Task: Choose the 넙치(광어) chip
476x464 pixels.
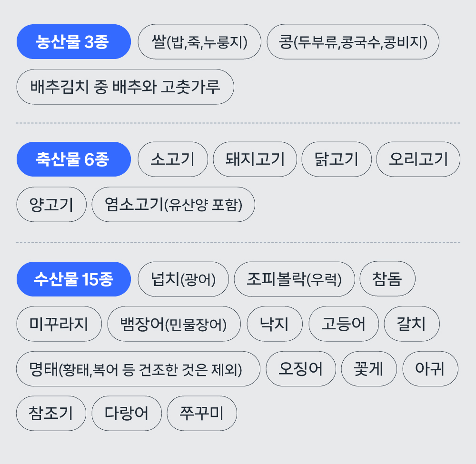Action: (183, 279)
